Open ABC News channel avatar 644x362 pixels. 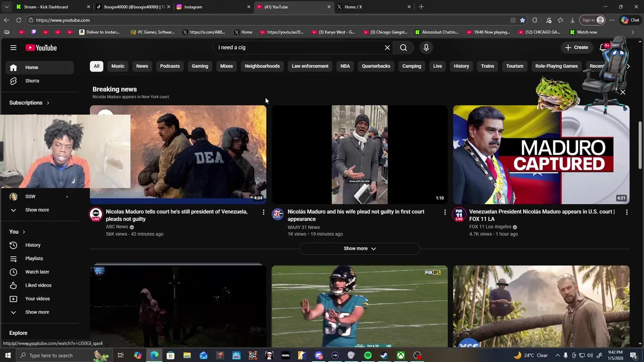pos(96,215)
